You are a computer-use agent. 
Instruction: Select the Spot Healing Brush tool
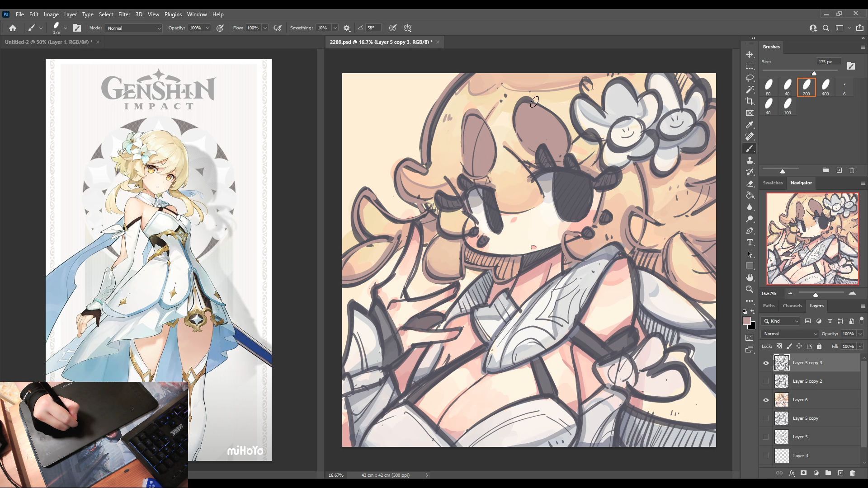point(750,136)
